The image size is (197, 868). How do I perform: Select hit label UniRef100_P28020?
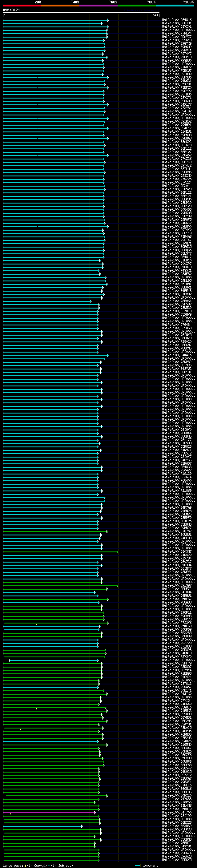[x=177, y=342]
